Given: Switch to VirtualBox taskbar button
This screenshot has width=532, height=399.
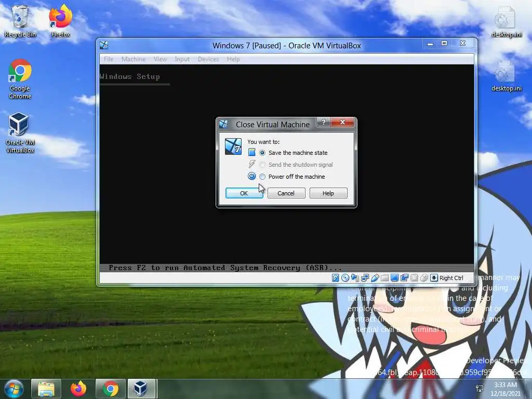Looking at the screenshot, I should coord(141,389).
